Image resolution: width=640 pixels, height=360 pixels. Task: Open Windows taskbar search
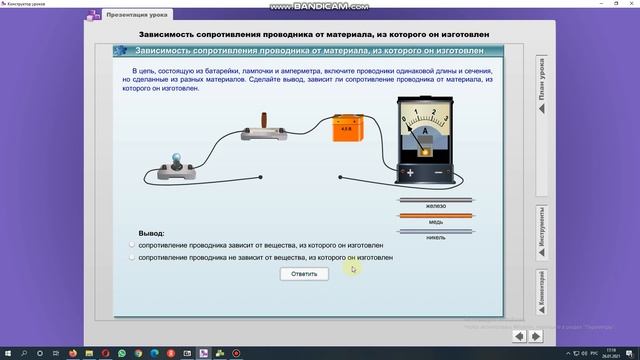click(x=24, y=353)
